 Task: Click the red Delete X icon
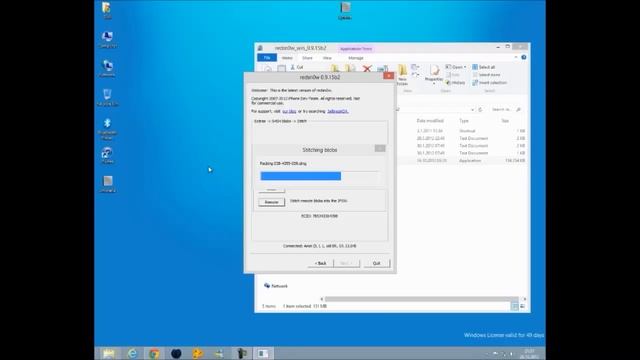(367, 68)
